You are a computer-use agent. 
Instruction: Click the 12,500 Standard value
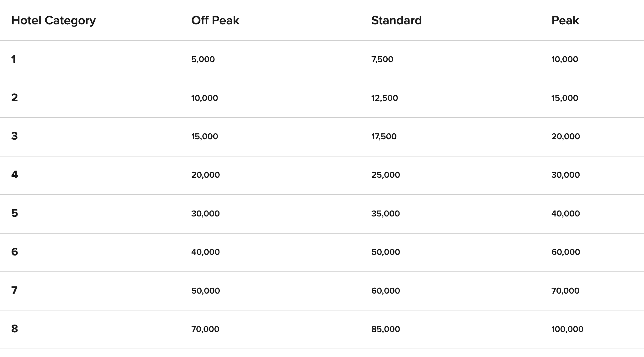pyautogui.click(x=385, y=98)
